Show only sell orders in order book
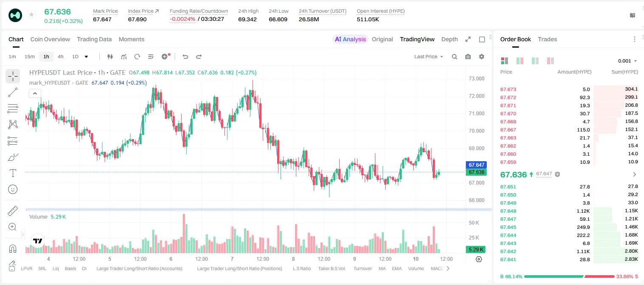The height and width of the screenshot is (285, 644). coord(550,61)
